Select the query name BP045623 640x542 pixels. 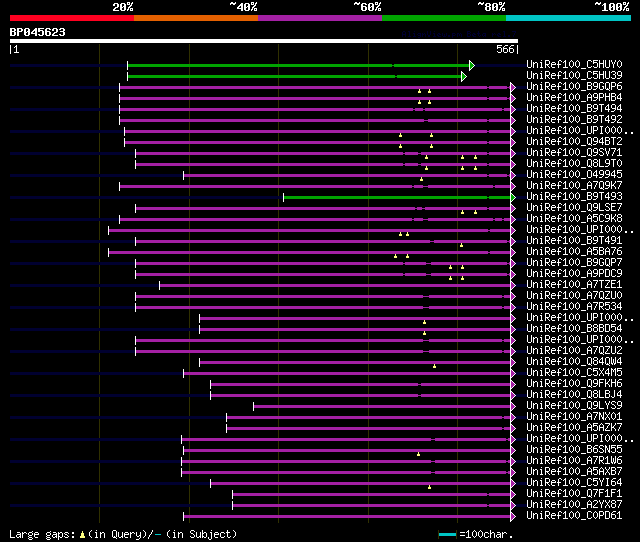click(38, 32)
